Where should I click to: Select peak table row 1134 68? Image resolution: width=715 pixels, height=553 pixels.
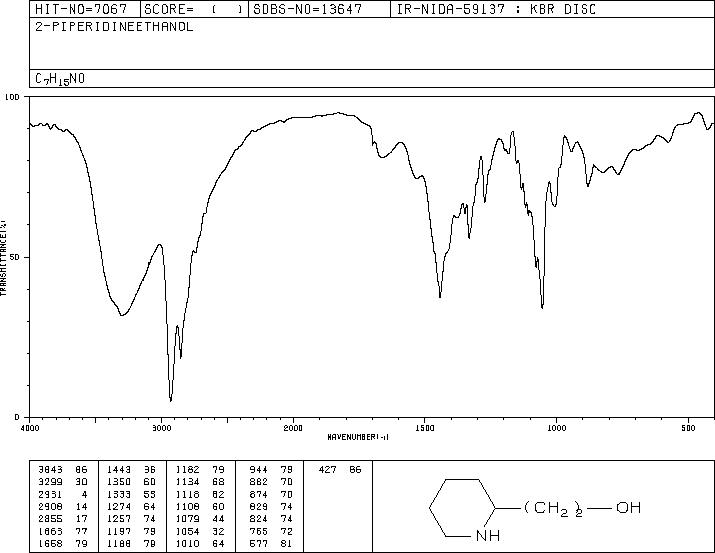[x=200, y=482]
